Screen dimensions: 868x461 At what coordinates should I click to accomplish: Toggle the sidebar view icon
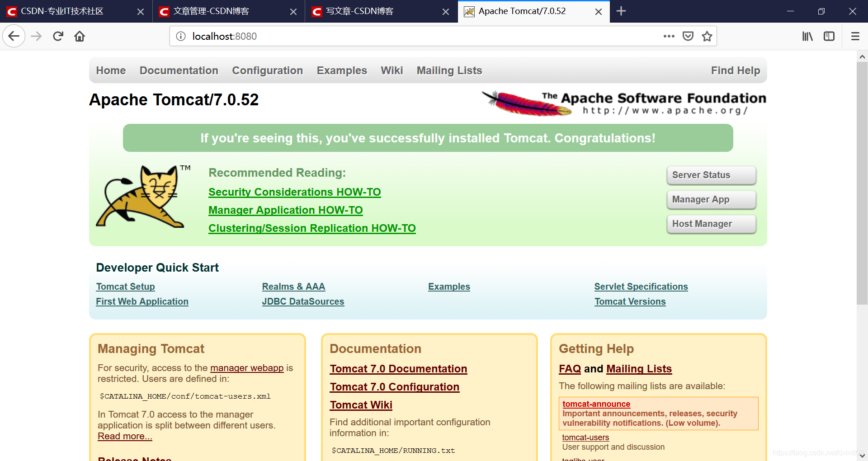pyautogui.click(x=829, y=36)
